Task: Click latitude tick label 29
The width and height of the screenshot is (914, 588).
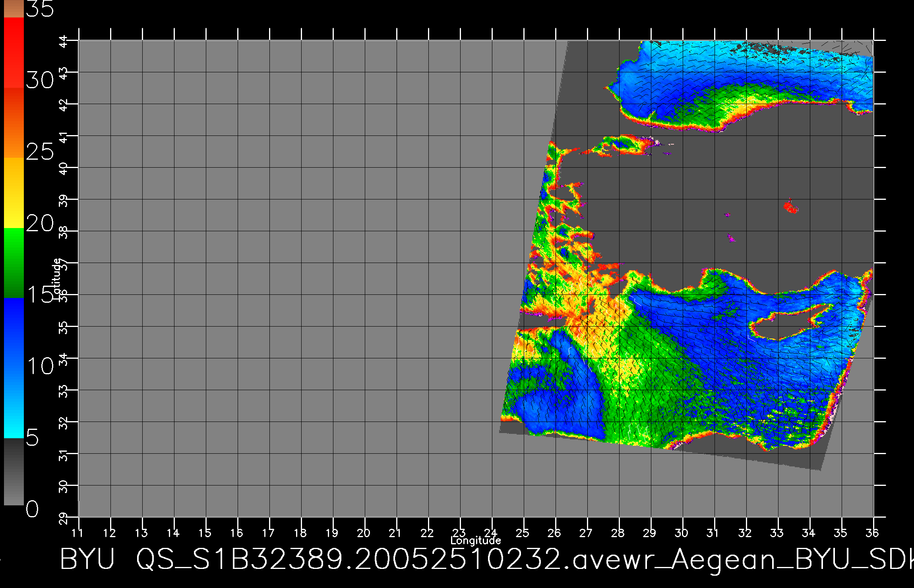Action: point(64,519)
